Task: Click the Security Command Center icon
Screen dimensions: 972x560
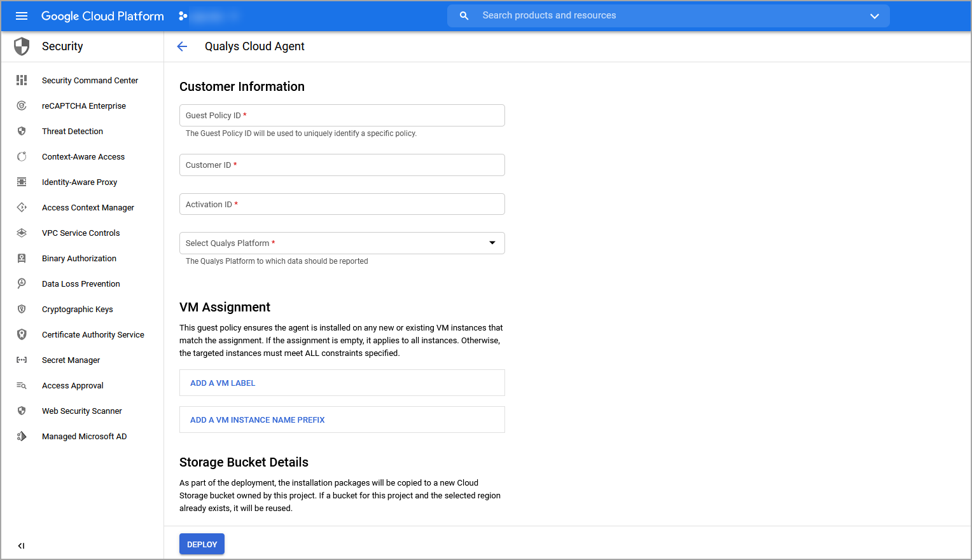Action: (x=22, y=80)
